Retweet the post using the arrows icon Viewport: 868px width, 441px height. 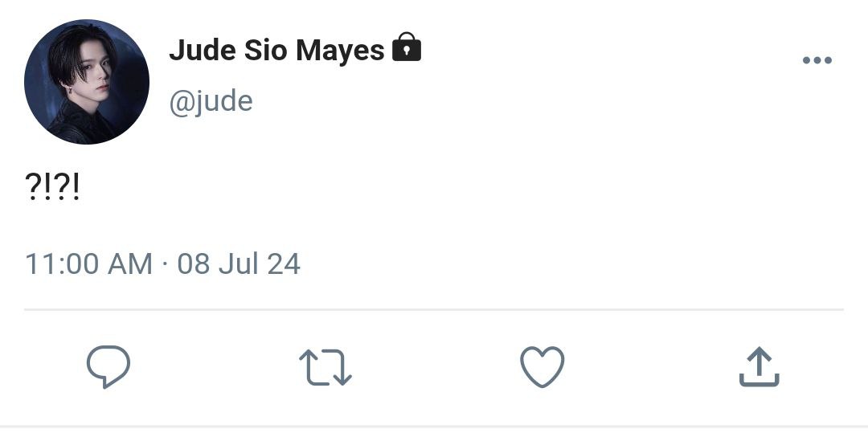tap(325, 367)
